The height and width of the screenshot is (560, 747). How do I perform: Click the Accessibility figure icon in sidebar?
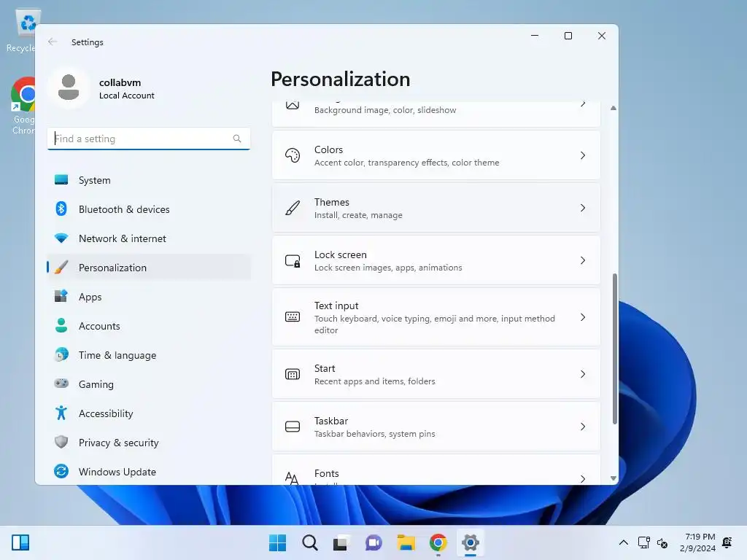tap(61, 413)
